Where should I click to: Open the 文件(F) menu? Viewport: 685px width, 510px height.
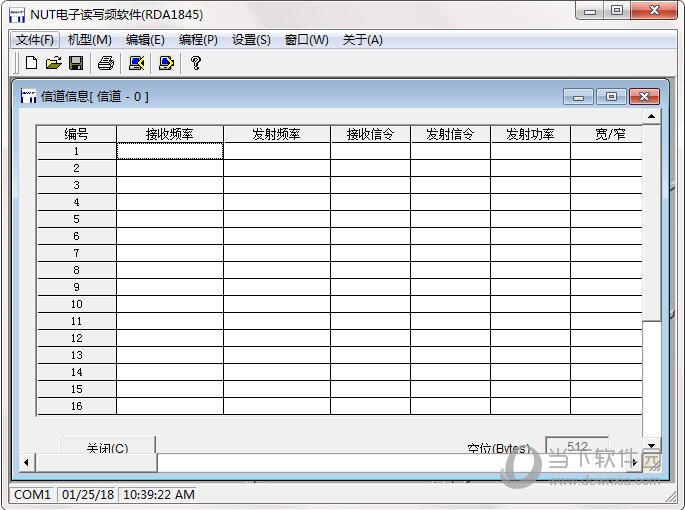click(35, 40)
